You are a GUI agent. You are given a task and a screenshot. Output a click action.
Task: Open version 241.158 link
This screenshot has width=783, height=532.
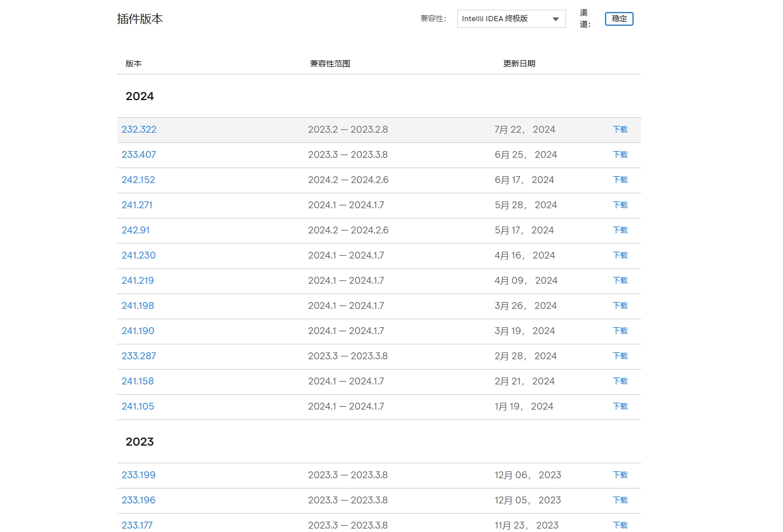point(138,382)
